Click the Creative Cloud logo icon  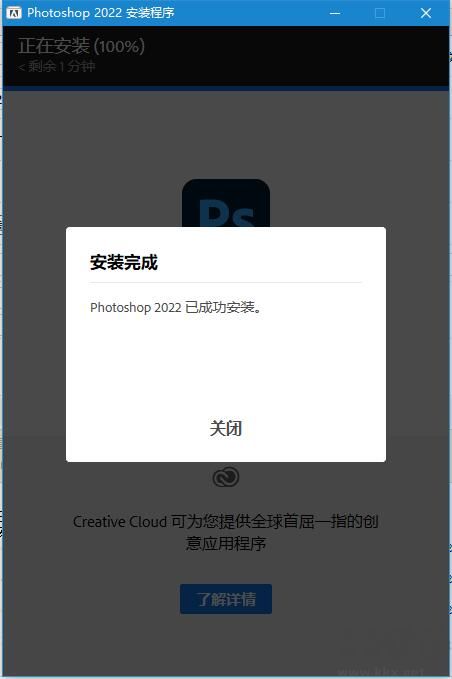coord(226,477)
